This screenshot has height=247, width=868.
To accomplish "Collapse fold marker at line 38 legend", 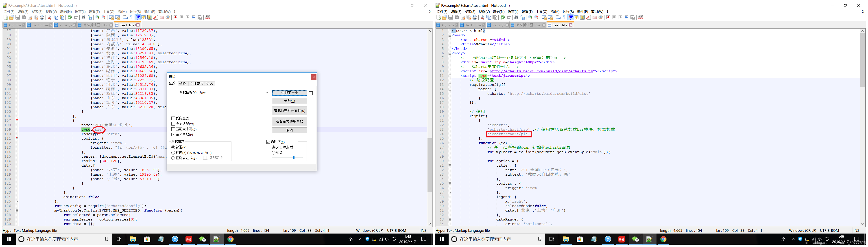I will pos(449,197).
